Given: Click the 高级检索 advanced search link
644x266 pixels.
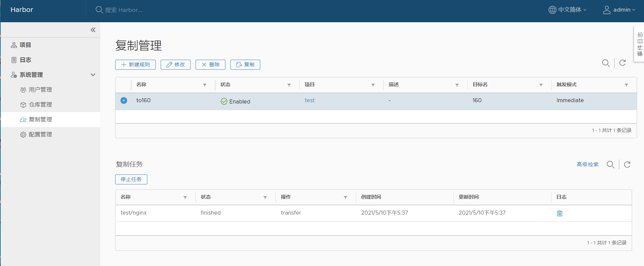Looking at the screenshot, I should (x=587, y=165).
